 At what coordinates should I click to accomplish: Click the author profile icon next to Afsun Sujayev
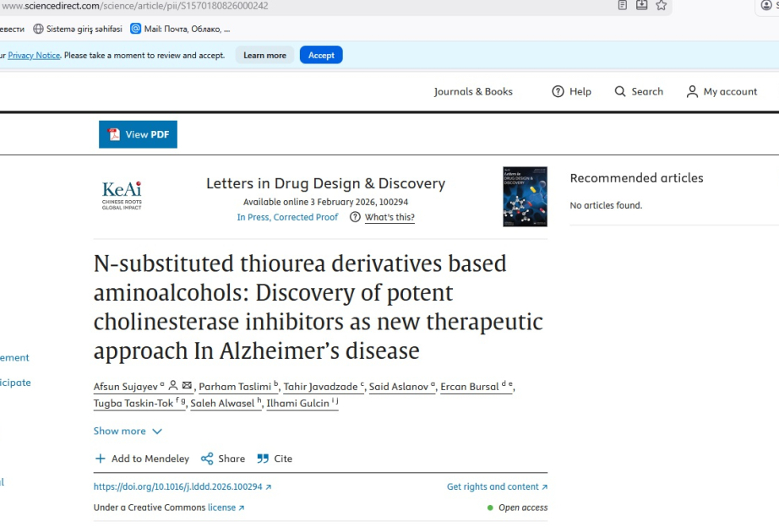click(x=173, y=385)
